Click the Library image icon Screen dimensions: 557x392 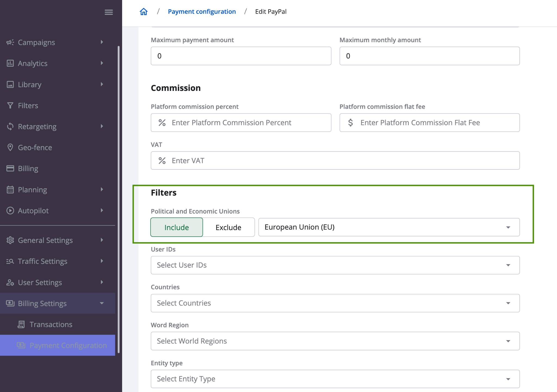pos(10,84)
